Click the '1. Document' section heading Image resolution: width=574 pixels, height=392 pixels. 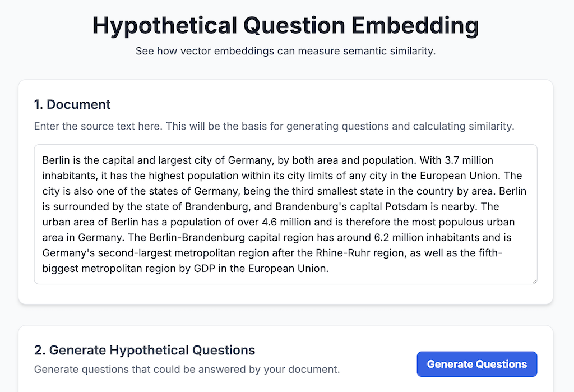[x=72, y=104]
